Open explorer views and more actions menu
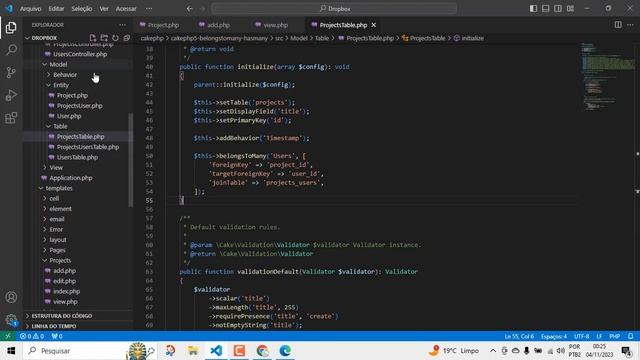640x360 pixels. [x=122, y=25]
